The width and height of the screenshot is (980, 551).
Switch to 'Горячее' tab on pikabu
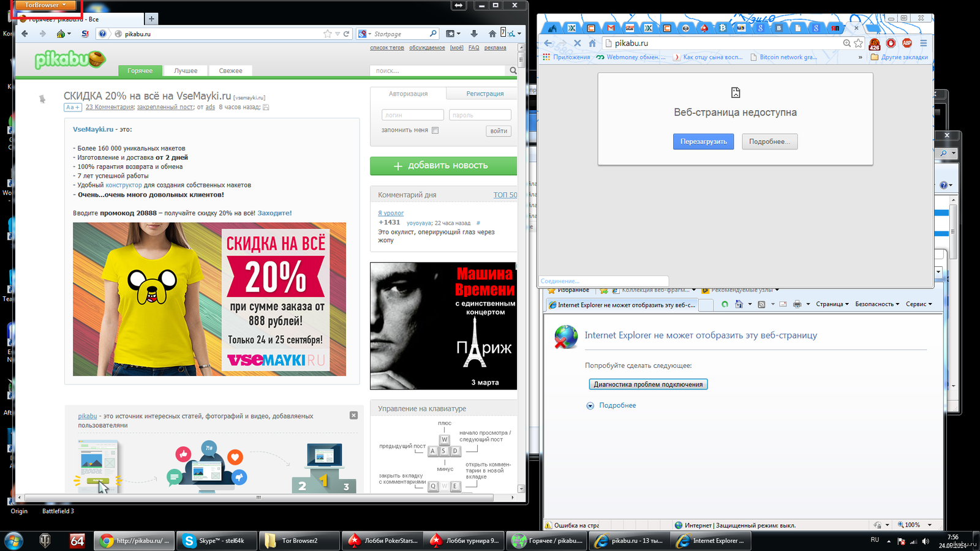(140, 70)
